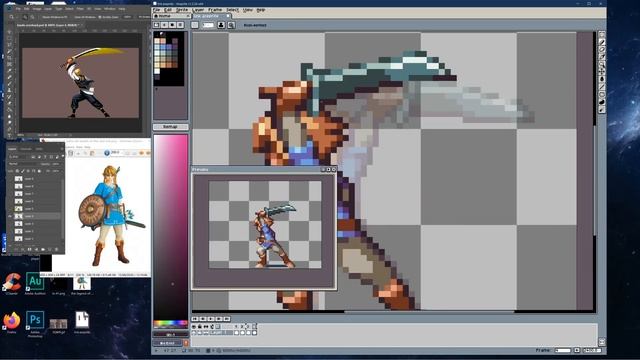Open Aseprite View menu
Screen dimensions: 640x360
247,10
